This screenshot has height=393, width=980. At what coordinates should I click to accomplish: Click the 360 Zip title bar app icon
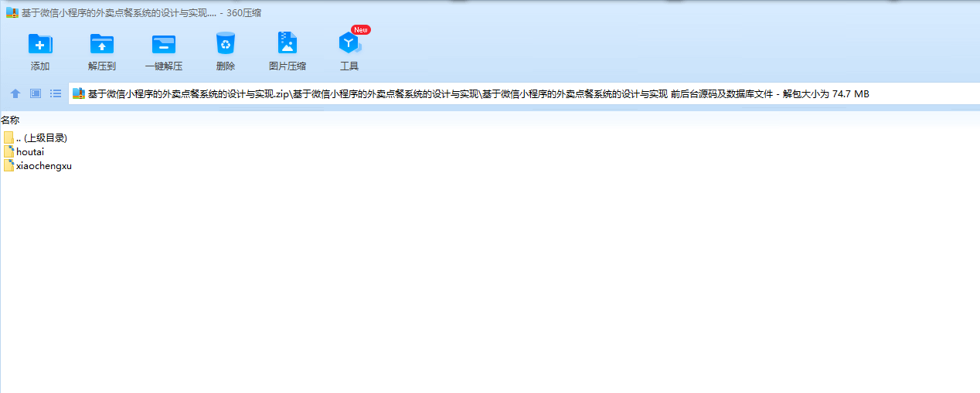12,13
